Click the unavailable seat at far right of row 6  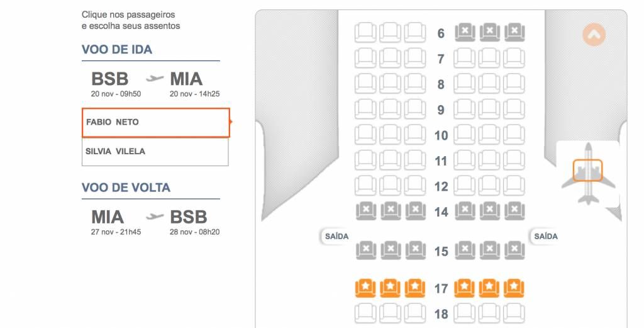(514, 32)
